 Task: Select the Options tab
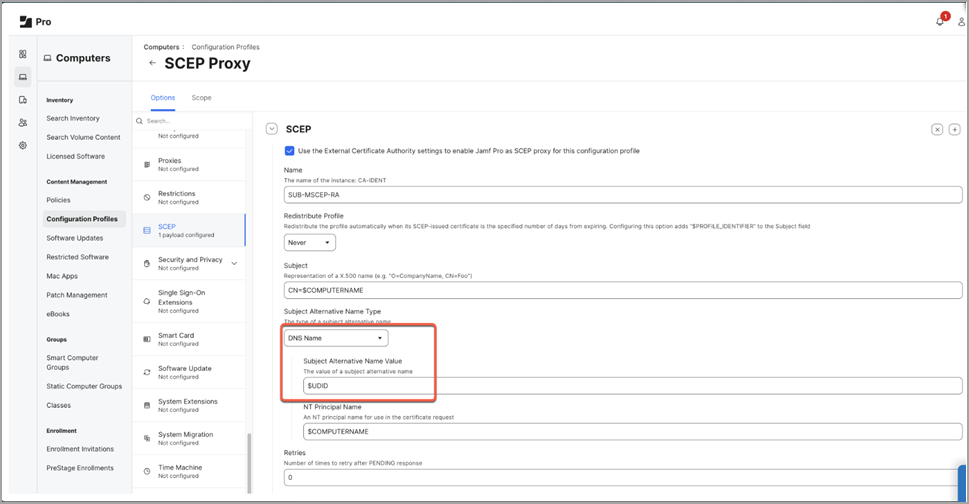162,98
